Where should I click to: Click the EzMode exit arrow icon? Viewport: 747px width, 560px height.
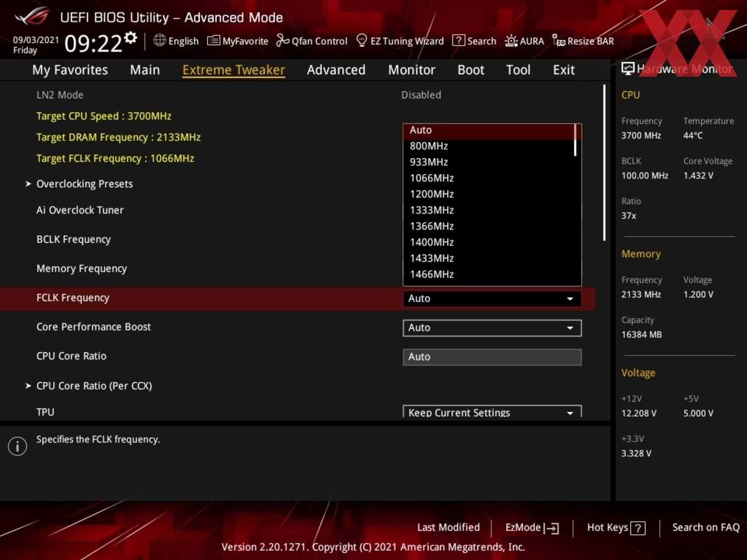pos(551,528)
